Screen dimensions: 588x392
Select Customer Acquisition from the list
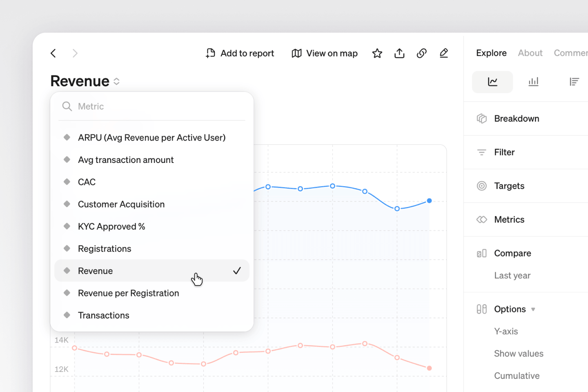[152, 204]
